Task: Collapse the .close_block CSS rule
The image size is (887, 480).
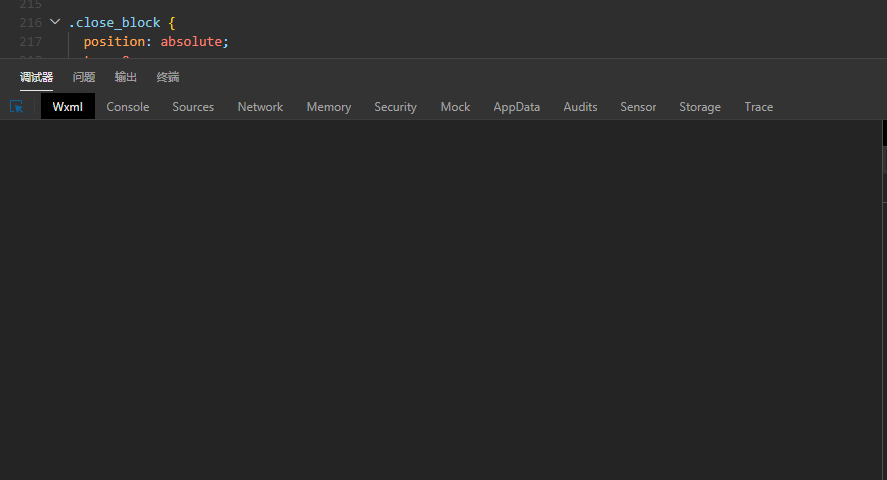Action: point(55,22)
